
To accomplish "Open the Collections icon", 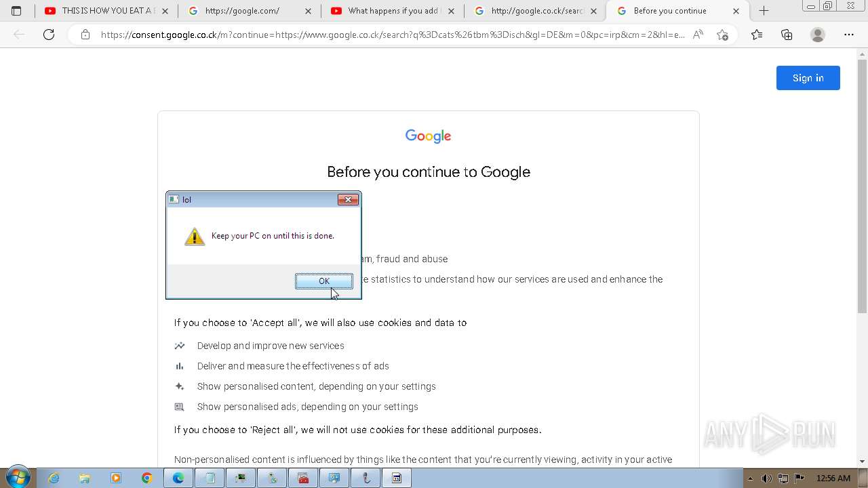I will [x=787, y=35].
